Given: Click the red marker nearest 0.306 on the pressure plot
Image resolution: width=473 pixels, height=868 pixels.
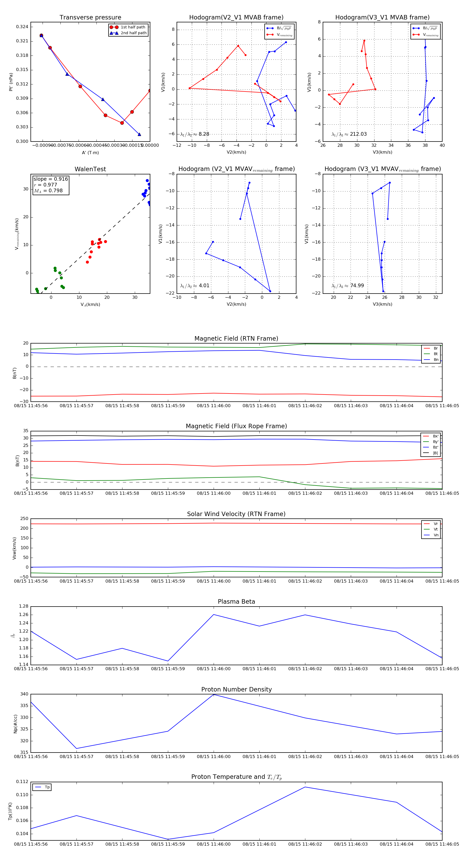Looking at the screenshot, I should pyautogui.click(x=132, y=112).
